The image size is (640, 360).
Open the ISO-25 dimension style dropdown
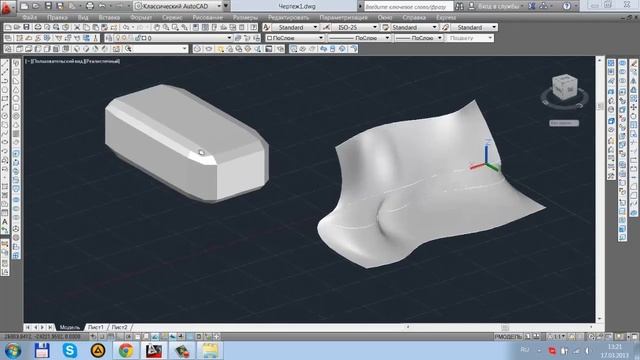[354, 27]
